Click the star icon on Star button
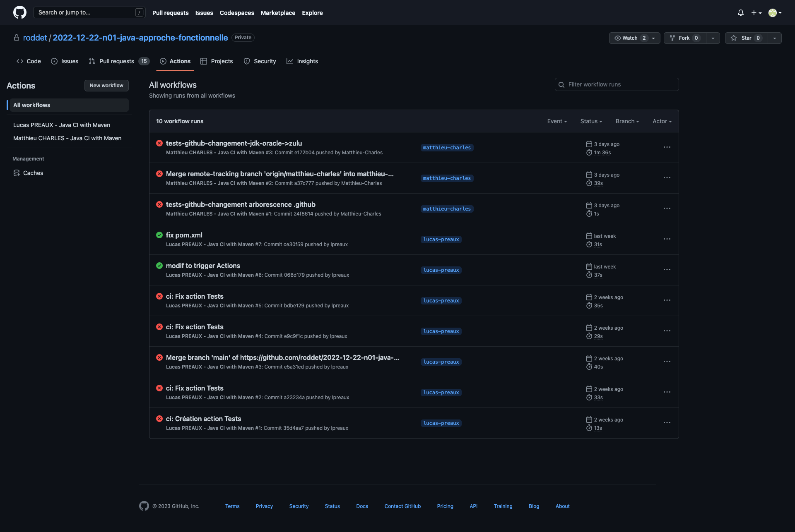795x532 pixels. 734,38
